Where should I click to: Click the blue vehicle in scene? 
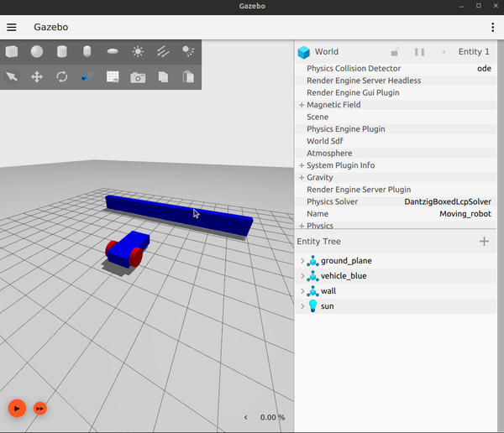(127, 249)
